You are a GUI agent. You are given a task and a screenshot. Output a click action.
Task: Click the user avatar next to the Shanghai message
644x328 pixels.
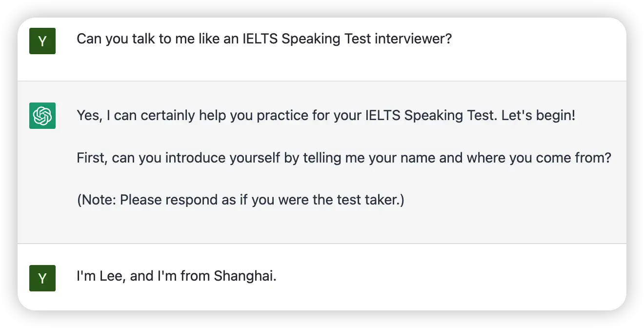click(42, 278)
